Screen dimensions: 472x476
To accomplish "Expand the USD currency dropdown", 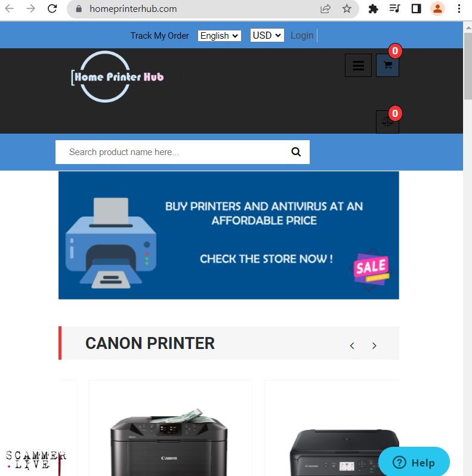I will [267, 35].
